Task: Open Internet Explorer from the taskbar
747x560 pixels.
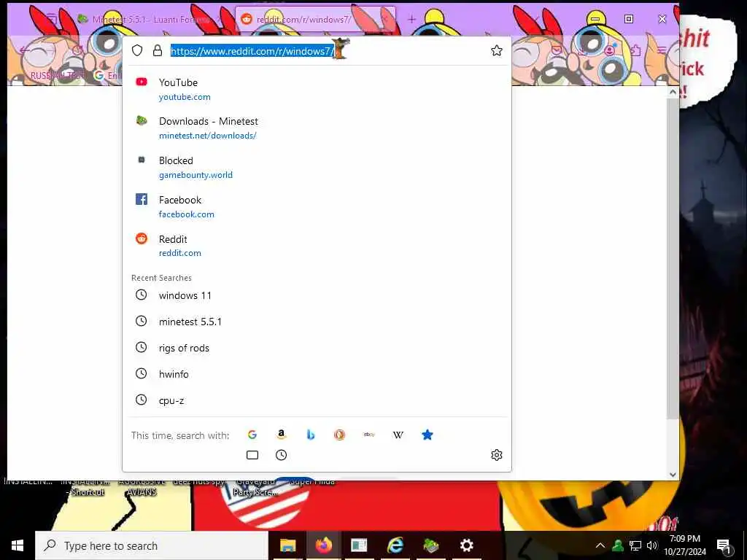Action: tap(395, 545)
